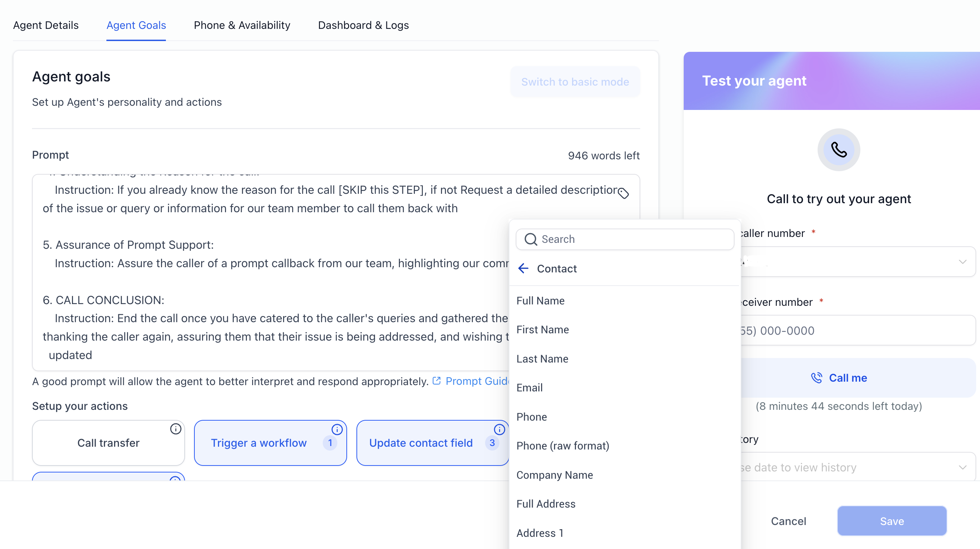Save the agent configuration

click(892, 521)
